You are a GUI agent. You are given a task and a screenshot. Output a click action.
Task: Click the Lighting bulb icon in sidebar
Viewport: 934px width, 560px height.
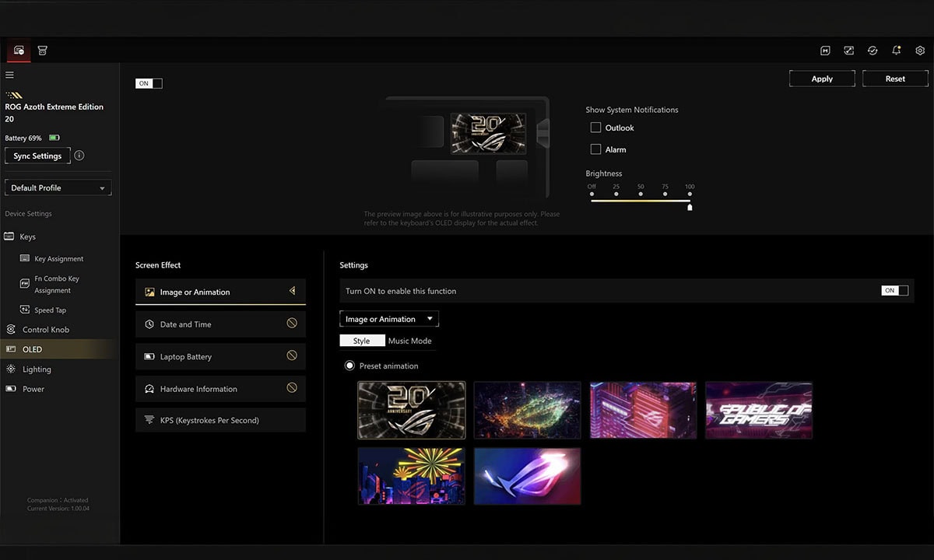(x=10, y=369)
